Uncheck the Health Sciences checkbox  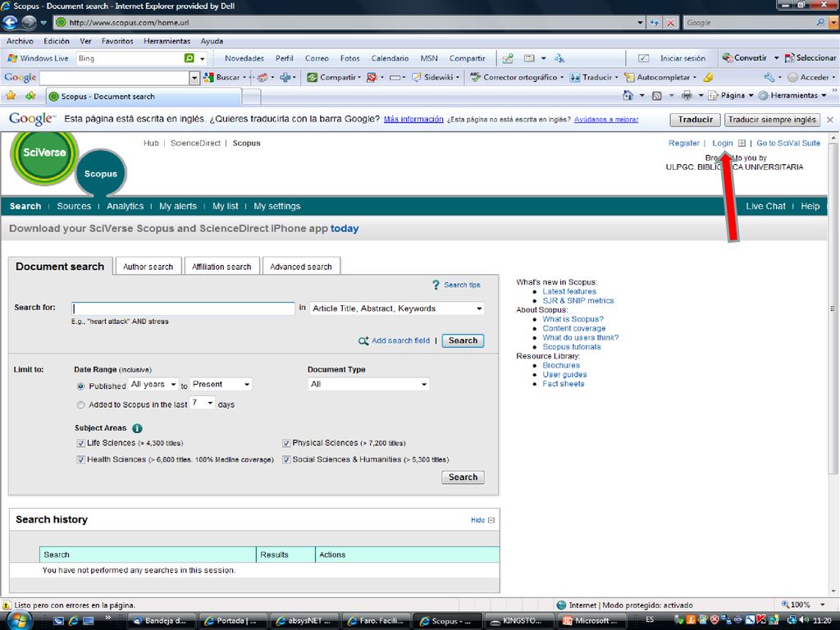[81, 459]
